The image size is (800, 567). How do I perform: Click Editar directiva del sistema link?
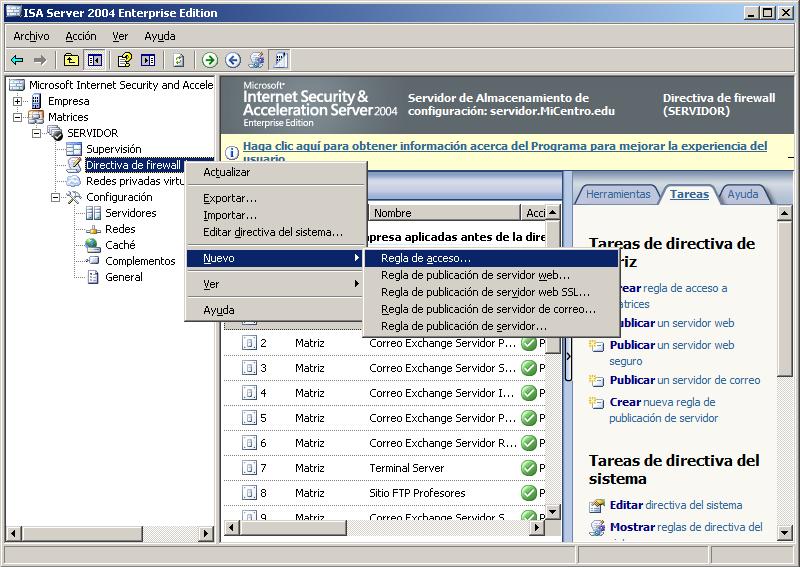(676, 505)
